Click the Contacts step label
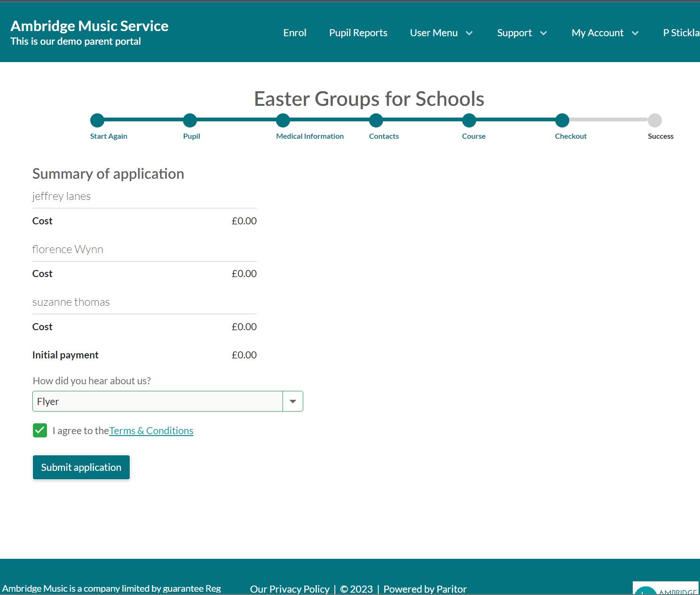 click(384, 136)
